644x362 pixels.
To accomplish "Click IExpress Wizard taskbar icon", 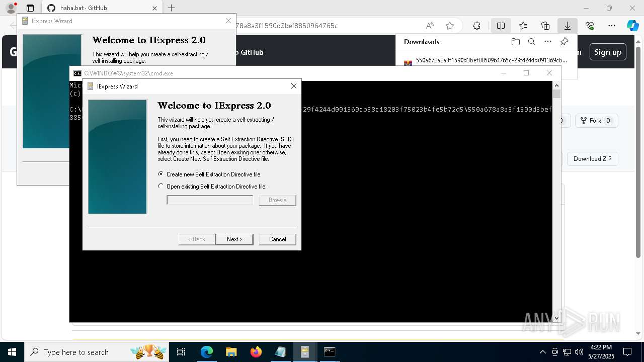I will [305, 352].
